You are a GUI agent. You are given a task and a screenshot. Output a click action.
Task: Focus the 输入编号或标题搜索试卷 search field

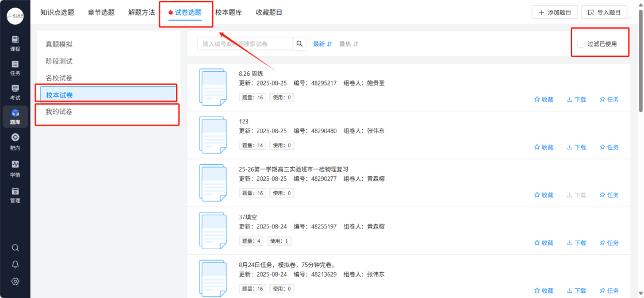coord(245,44)
